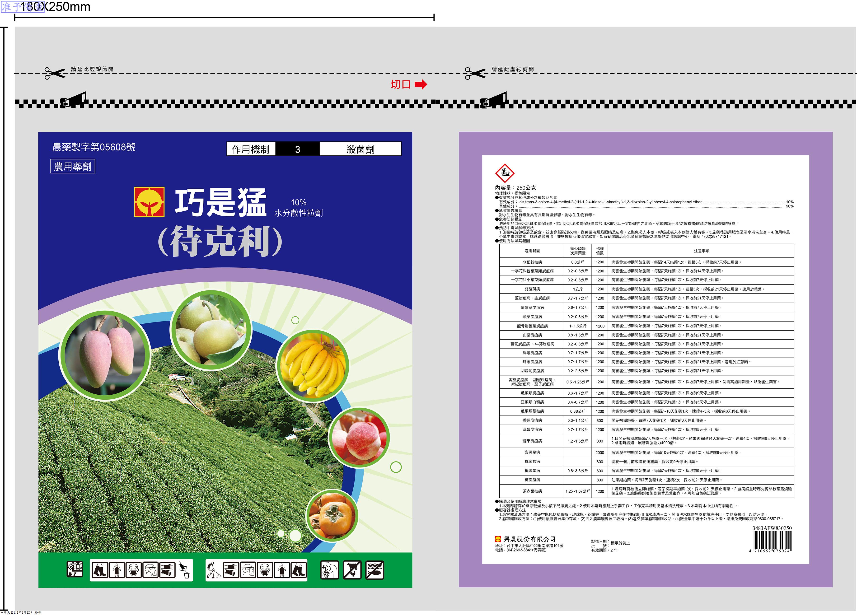Click the crossed-out fish and water pictogram
Screen dimensions: 857x616
coord(375,570)
